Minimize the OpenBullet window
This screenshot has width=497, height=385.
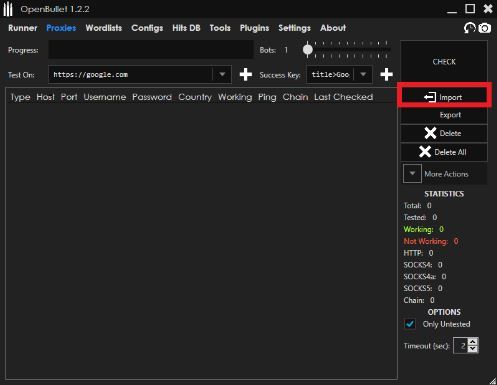[452, 12]
